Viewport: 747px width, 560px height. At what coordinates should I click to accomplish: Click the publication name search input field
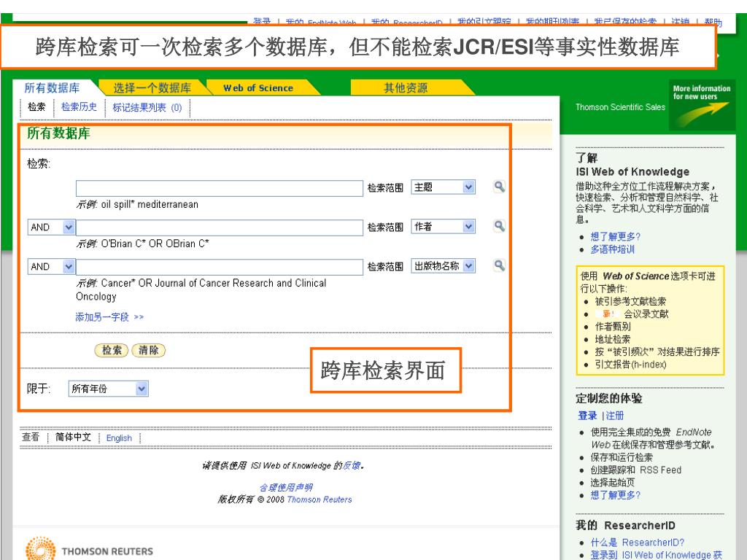[x=219, y=267]
